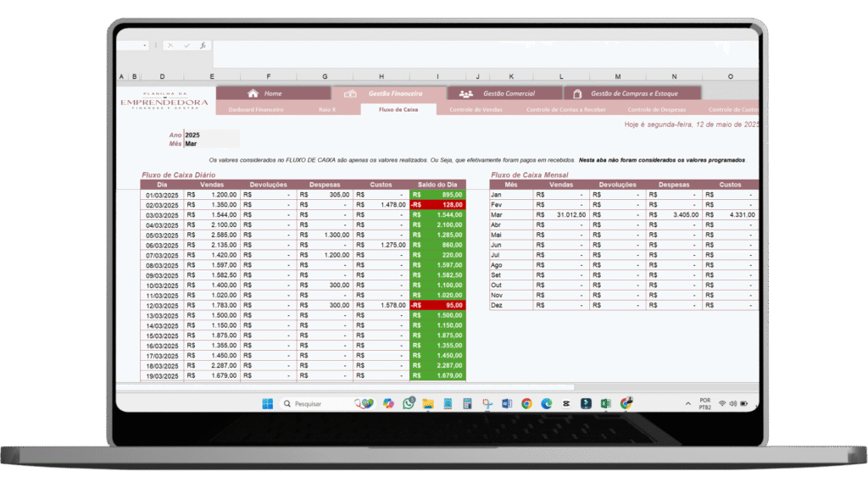The width and height of the screenshot is (868, 488).
Task: Click the Windows Start button
Action: tap(267, 404)
